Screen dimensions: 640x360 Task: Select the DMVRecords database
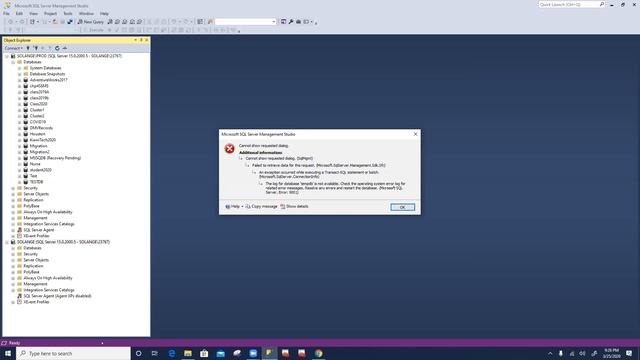(41, 128)
